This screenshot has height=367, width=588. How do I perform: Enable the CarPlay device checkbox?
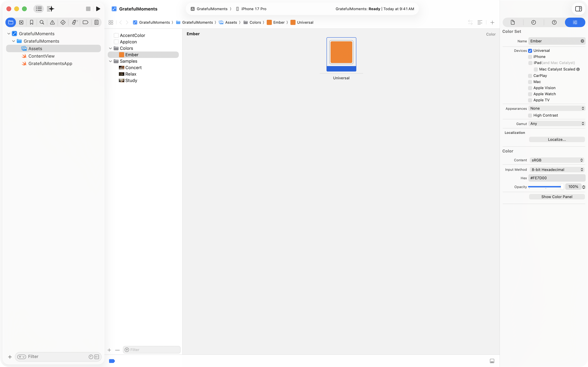click(x=530, y=76)
